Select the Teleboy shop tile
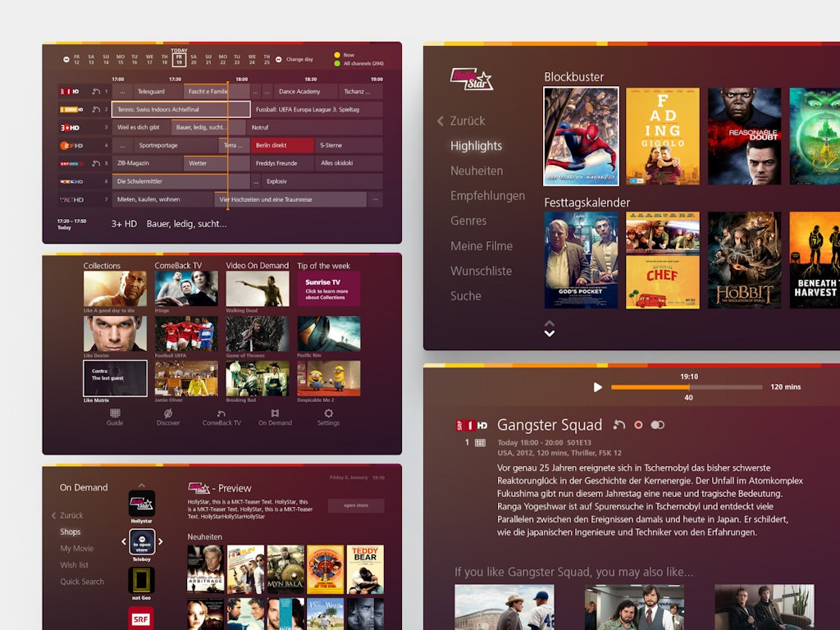Viewport: 840px width, 630px height. 141,541
